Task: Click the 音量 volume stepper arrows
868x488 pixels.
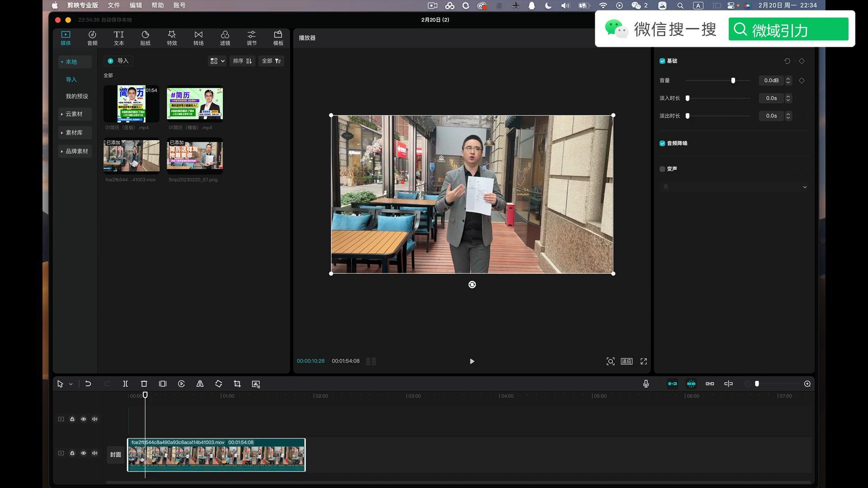Action: click(788, 80)
